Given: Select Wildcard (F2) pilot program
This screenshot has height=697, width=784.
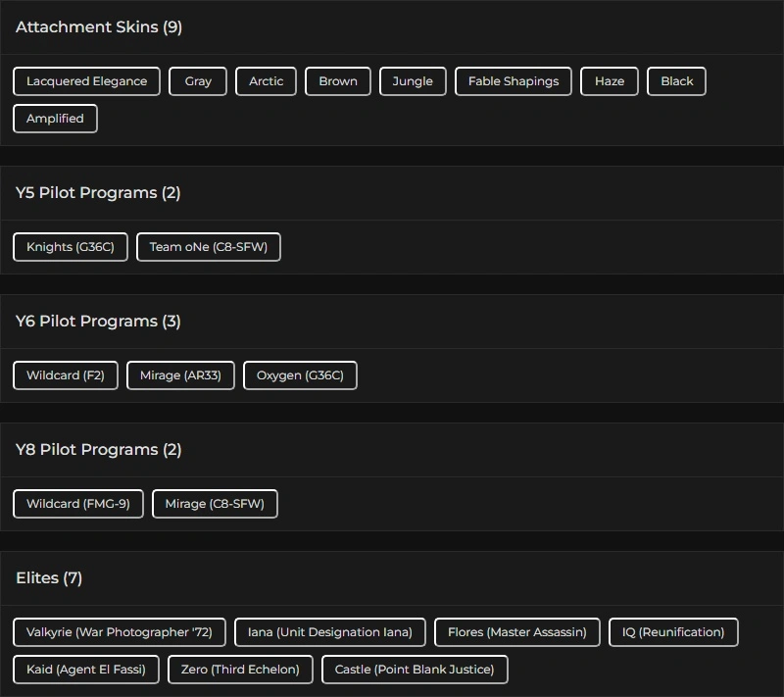Looking at the screenshot, I should click(66, 375).
